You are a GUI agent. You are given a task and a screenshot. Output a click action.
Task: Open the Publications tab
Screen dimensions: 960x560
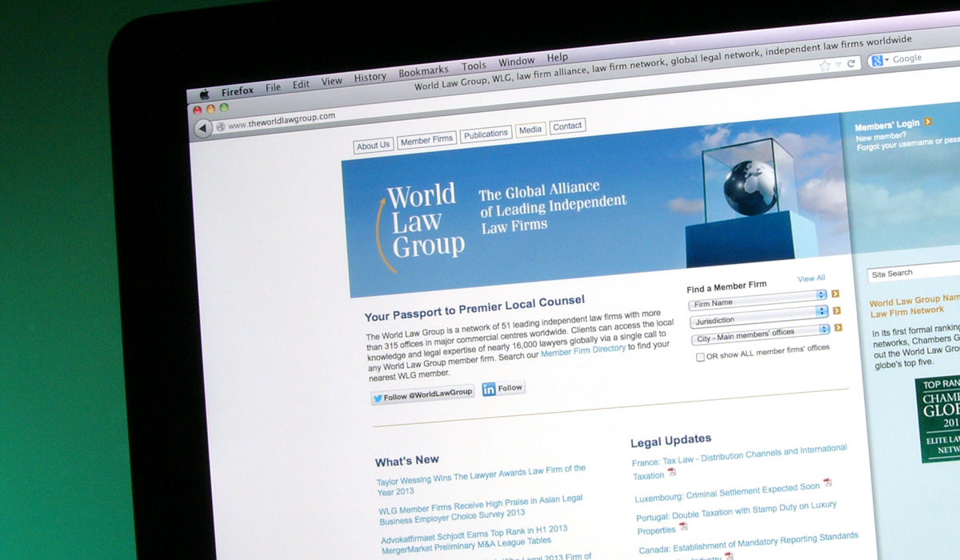[486, 134]
